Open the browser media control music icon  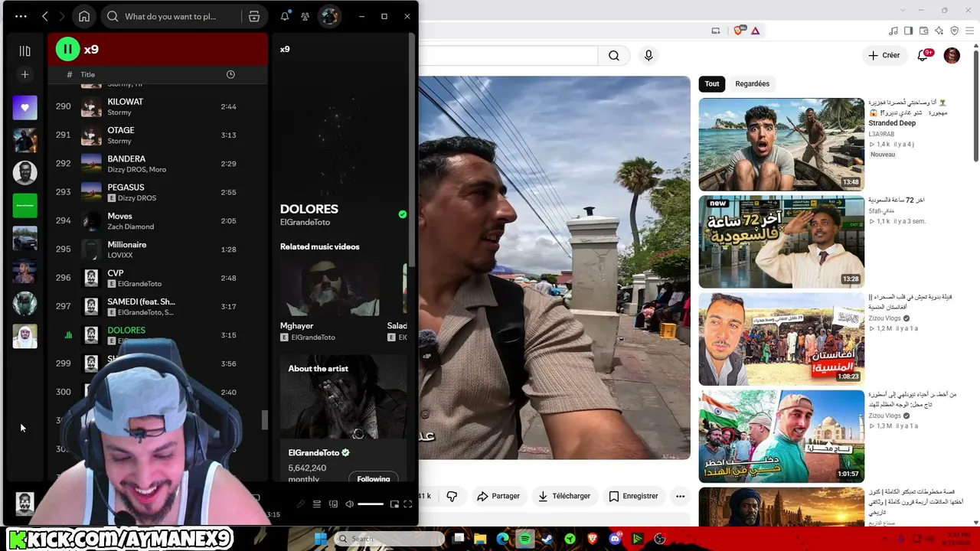click(x=893, y=31)
